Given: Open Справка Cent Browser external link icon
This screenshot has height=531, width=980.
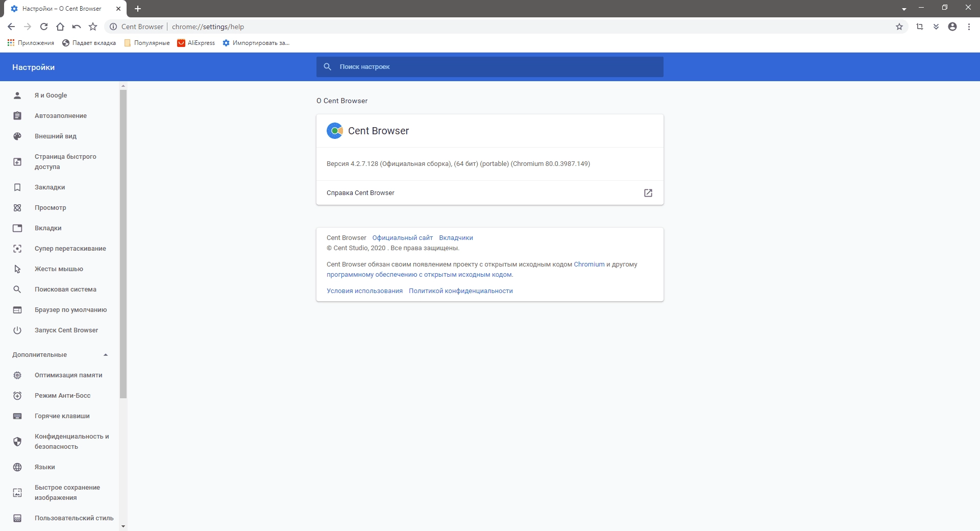Looking at the screenshot, I should coord(648,193).
